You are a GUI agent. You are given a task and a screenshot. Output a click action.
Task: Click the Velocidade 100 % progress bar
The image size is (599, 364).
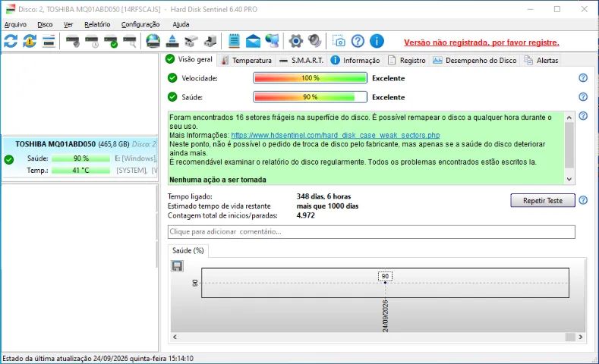click(310, 78)
